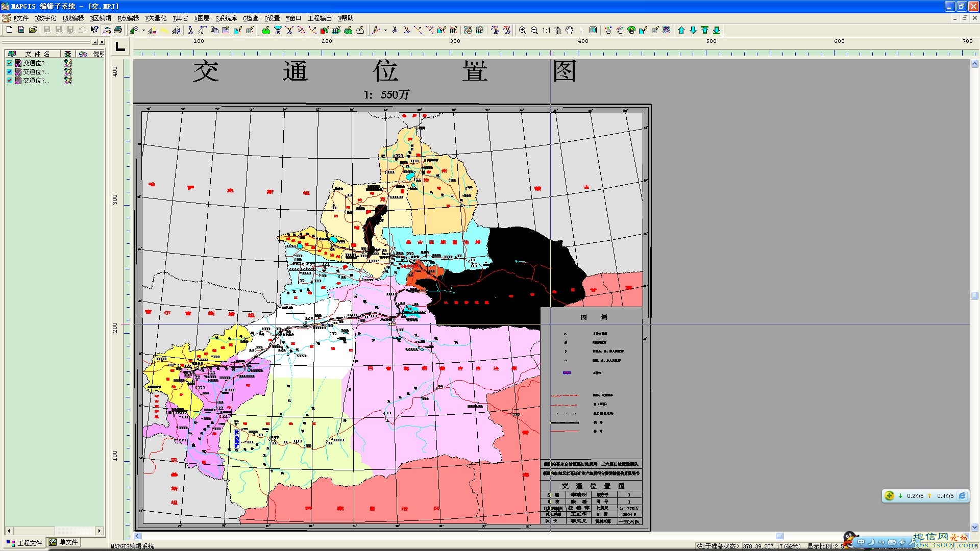Click the horizontal scrollbar thumb below the map

[779, 536]
